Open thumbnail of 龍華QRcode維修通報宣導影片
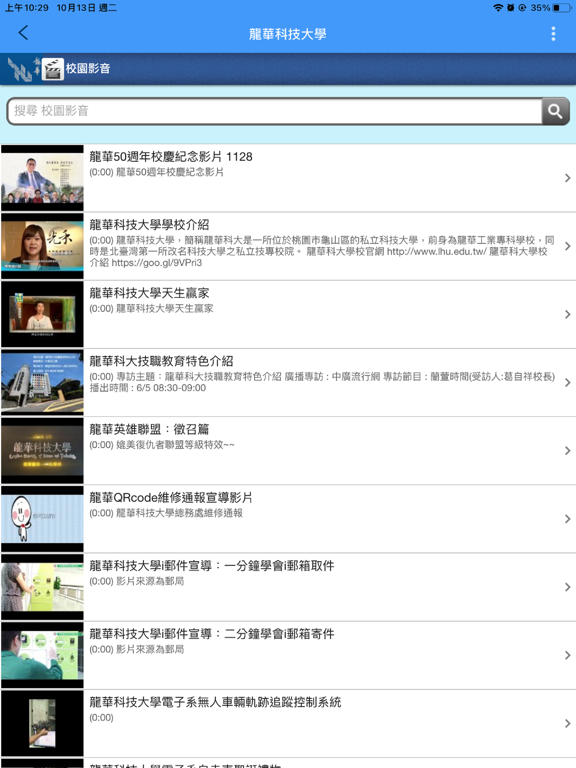The image size is (576, 768). pos(42,519)
